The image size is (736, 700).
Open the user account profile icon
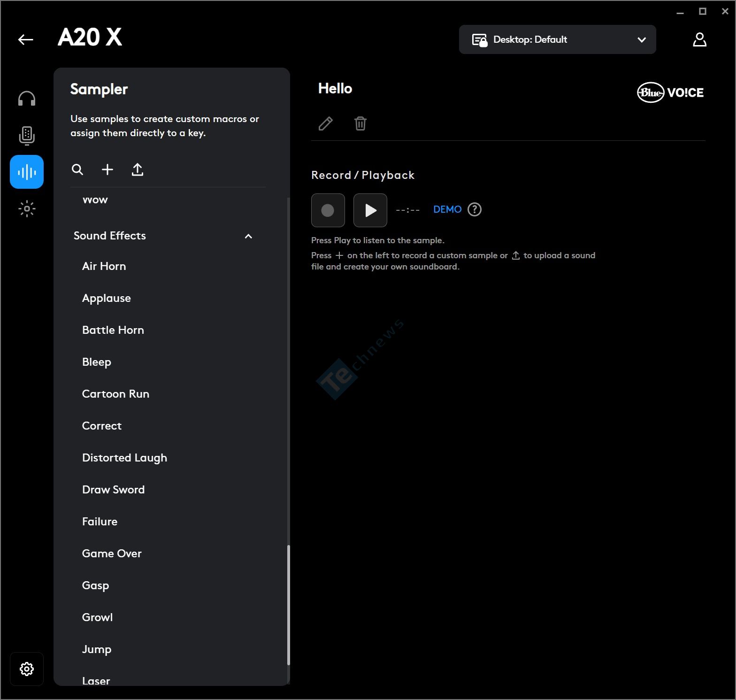[699, 39]
